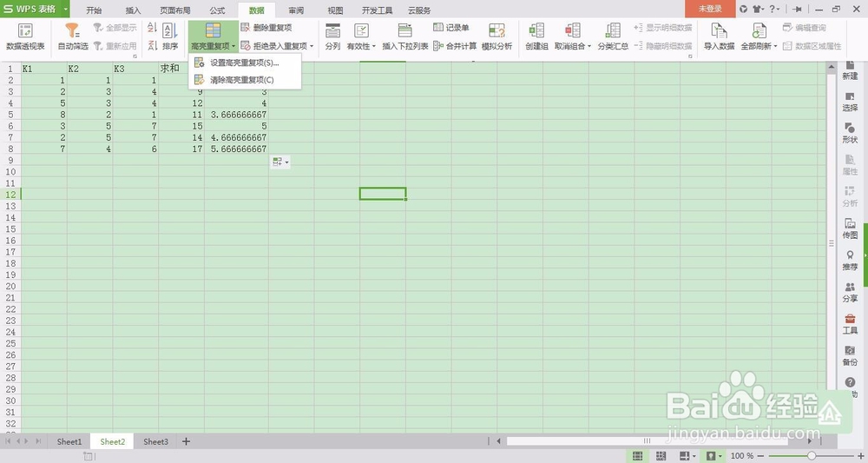This screenshot has height=463, width=868.
Task: Toggle eye-protection mode in status bar
Action: click(x=711, y=456)
